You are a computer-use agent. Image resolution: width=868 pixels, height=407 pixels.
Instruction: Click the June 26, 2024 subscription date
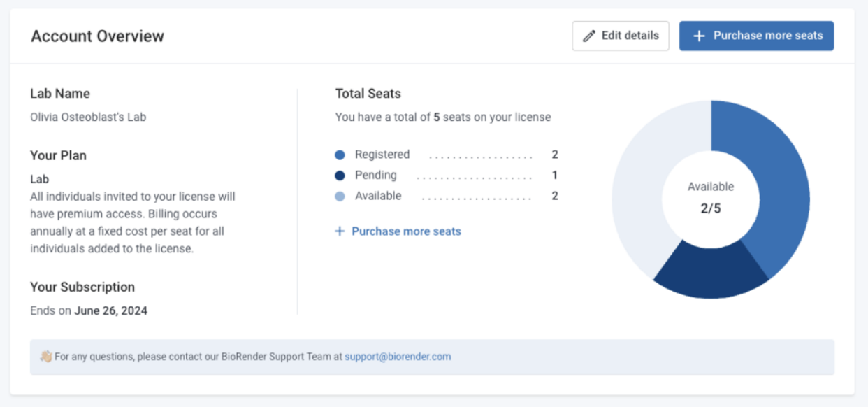click(x=111, y=310)
